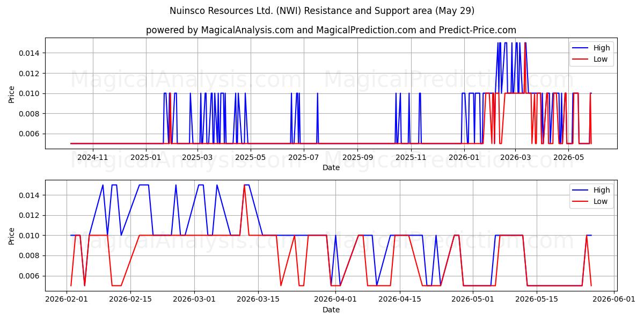Click the '2024-11' date tick label
The image size is (644, 322).
point(93,157)
